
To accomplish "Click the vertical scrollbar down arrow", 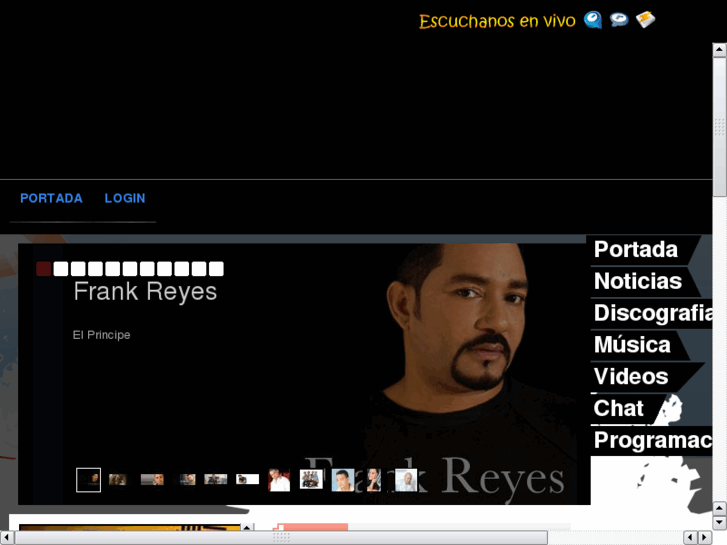I will pos(719,522).
